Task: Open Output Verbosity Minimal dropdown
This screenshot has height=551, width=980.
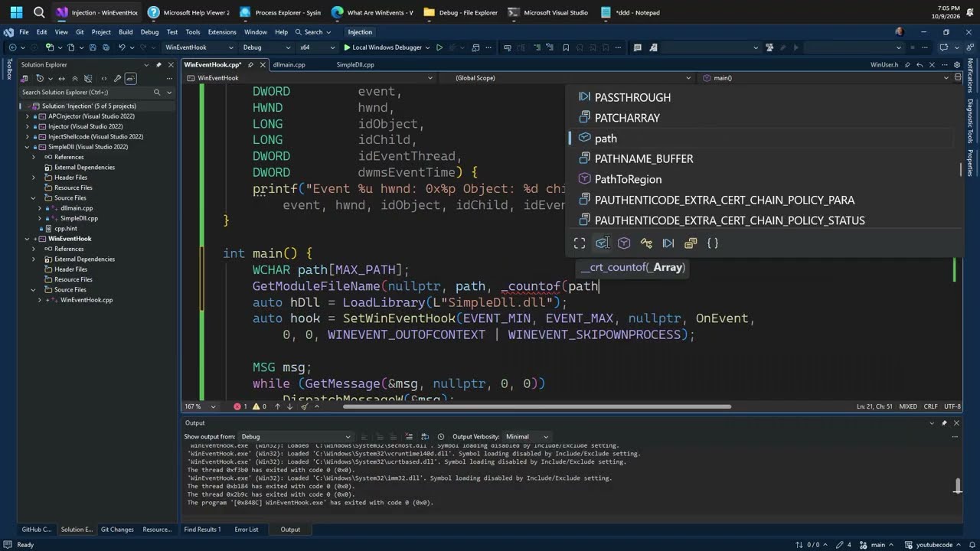Action: pyautogui.click(x=526, y=436)
